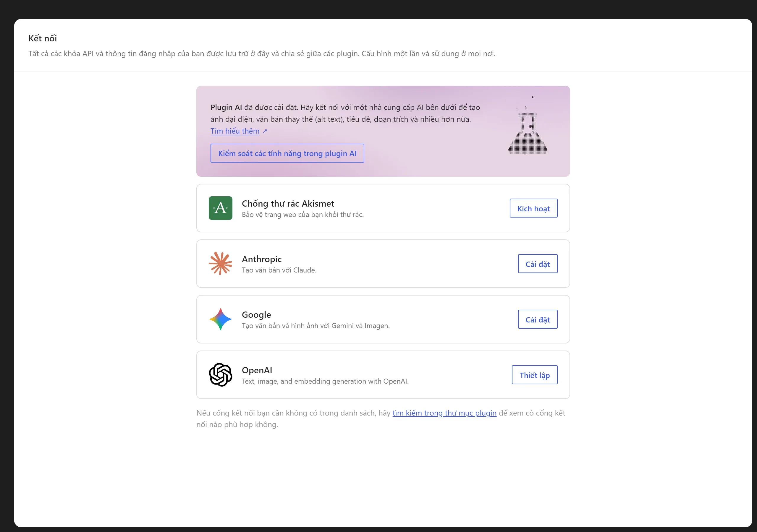
Task: Click Bảo vệ trang web Akismet description
Action: pos(303,215)
